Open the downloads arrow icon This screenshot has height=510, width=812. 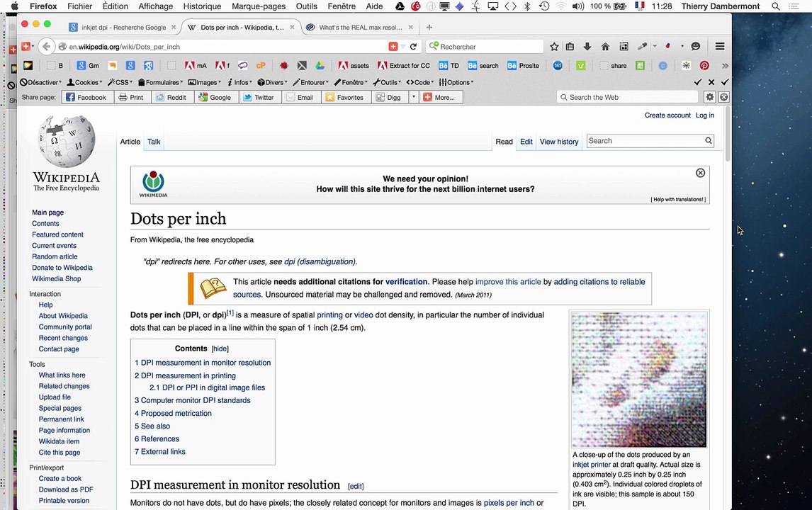[587, 47]
